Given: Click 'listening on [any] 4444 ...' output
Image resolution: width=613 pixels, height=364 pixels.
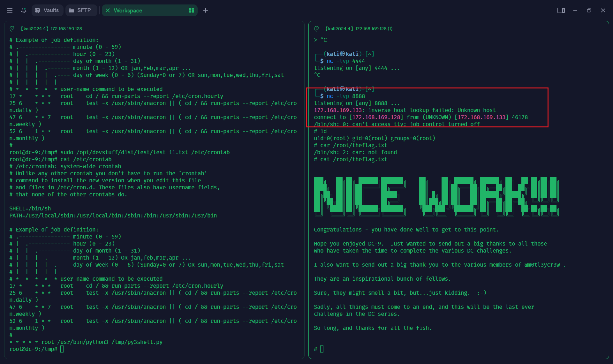Looking at the screenshot, I should (357, 68).
